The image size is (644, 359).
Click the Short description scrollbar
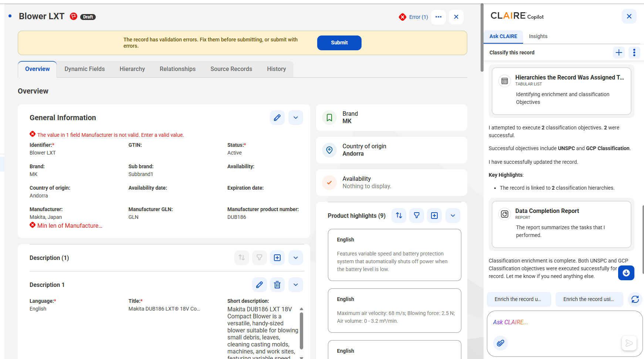click(301, 331)
